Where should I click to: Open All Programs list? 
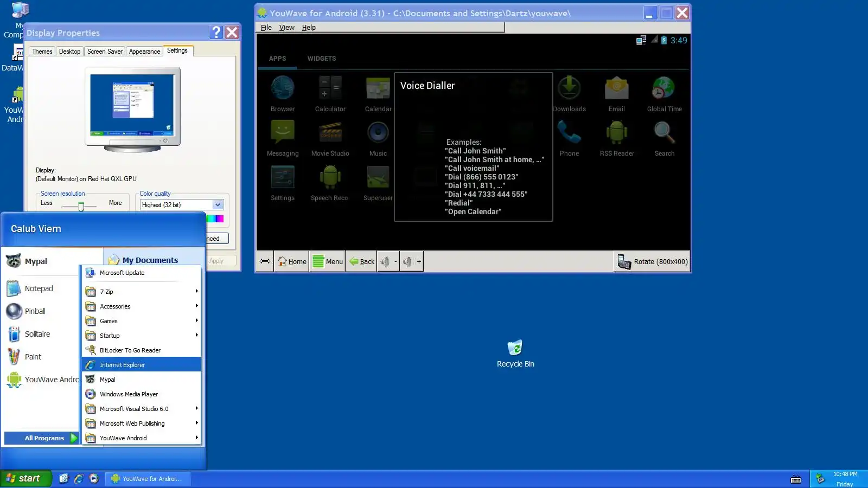(x=42, y=438)
